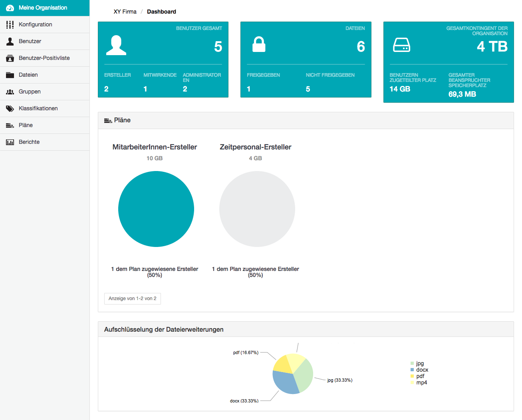Click the Gruppen people icon

[x=10, y=92]
